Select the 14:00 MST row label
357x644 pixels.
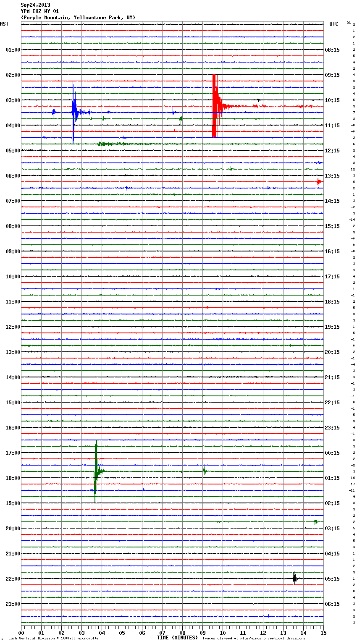pos(13,377)
